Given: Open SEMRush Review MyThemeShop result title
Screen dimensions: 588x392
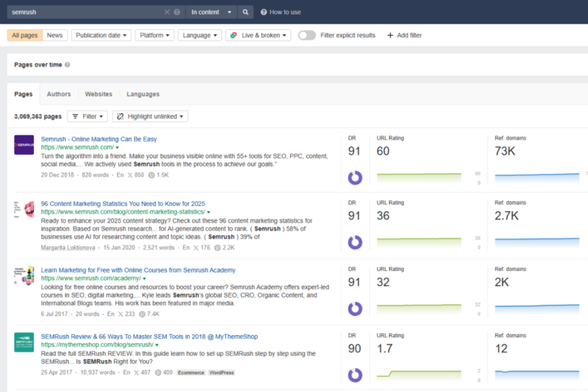Looking at the screenshot, I should (x=149, y=337).
